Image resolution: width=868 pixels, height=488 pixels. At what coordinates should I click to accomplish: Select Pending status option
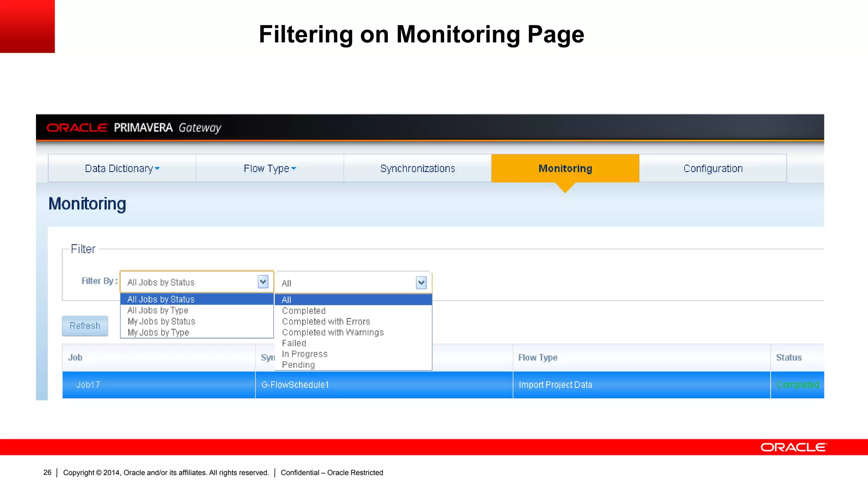point(353,365)
